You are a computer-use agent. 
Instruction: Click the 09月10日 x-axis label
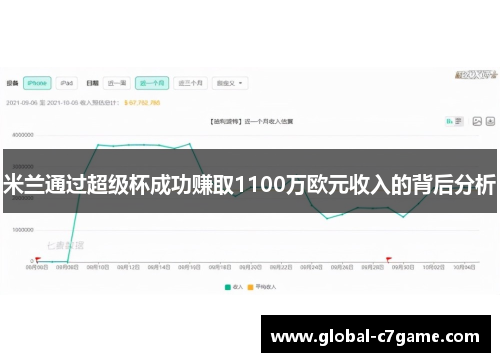tap(98, 267)
